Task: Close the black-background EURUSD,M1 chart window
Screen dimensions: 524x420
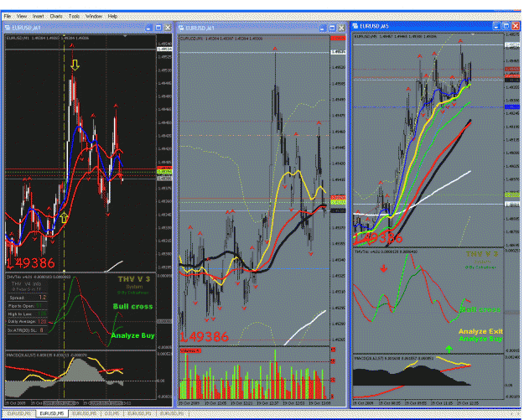Action: tap(168, 28)
